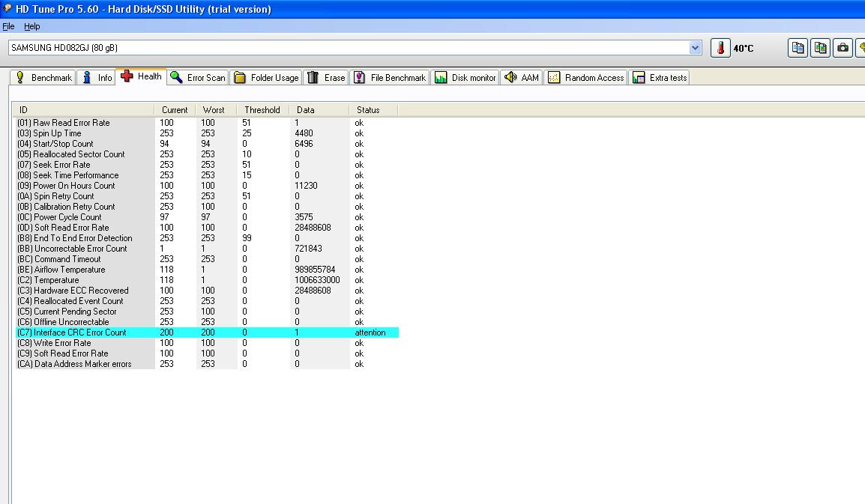Go to the Folder Usage tab
The height and width of the screenshot is (504, 865).
(266, 78)
